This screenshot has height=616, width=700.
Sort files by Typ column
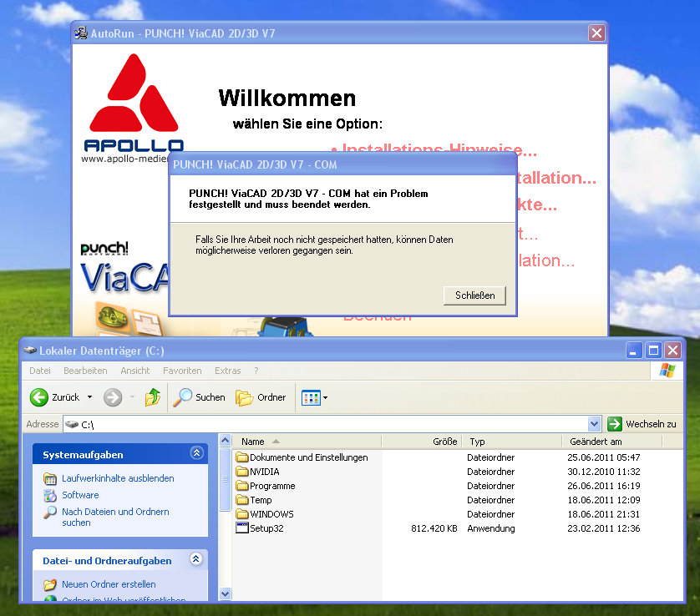[x=512, y=442]
